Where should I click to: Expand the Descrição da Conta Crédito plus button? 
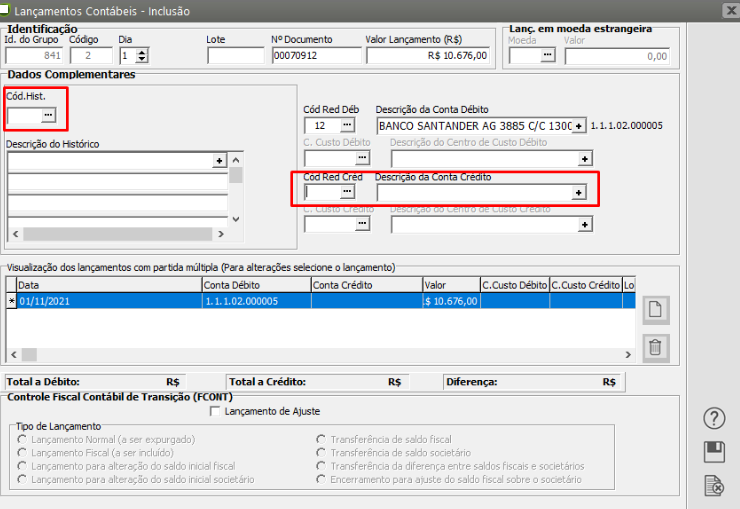[578, 193]
